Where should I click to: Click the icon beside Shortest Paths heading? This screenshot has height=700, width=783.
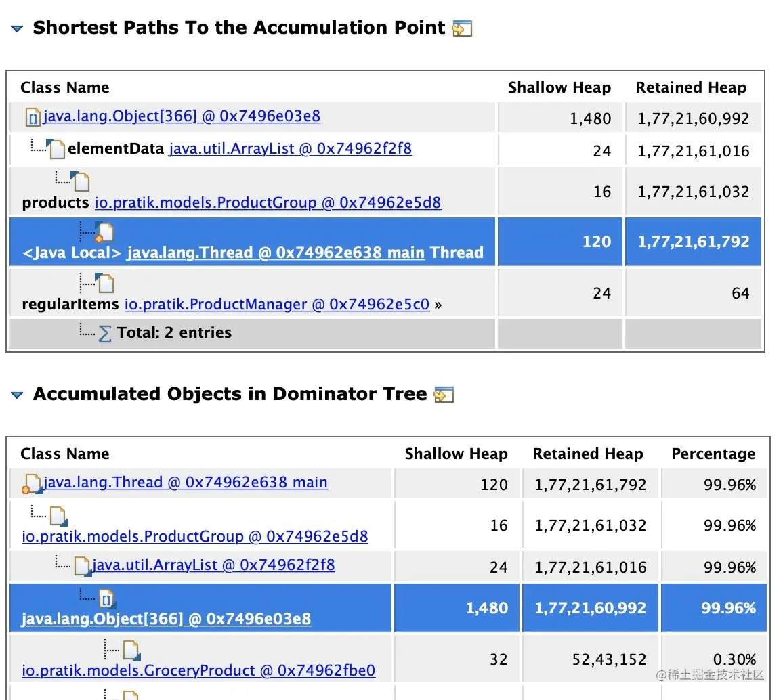[x=462, y=28]
